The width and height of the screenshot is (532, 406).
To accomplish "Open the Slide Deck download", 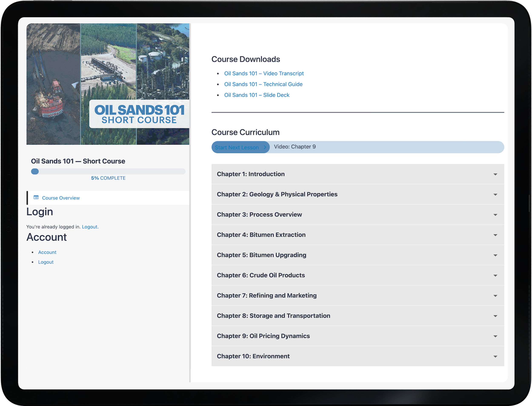I will [256, 95].
